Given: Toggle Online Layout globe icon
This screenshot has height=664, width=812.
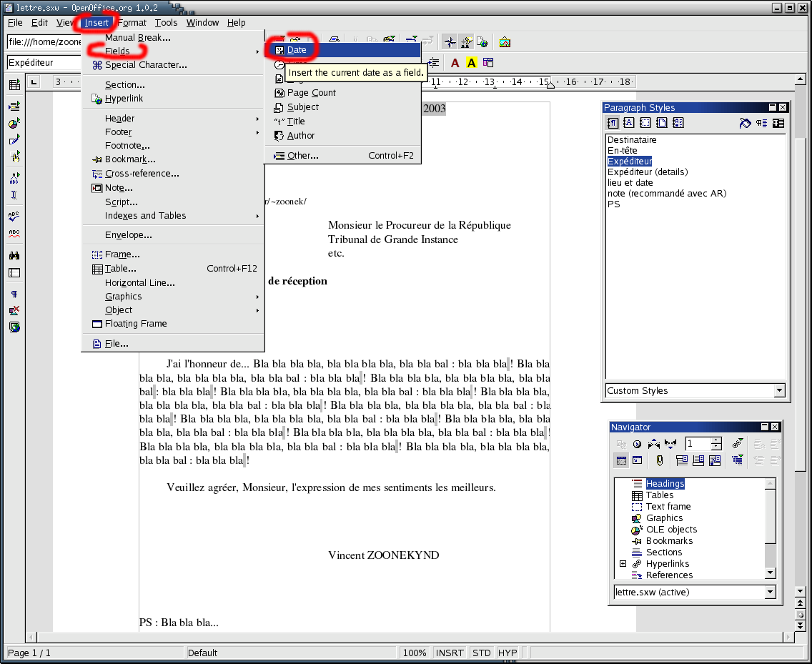Looking at the screenshot, I should pos(14,327).
